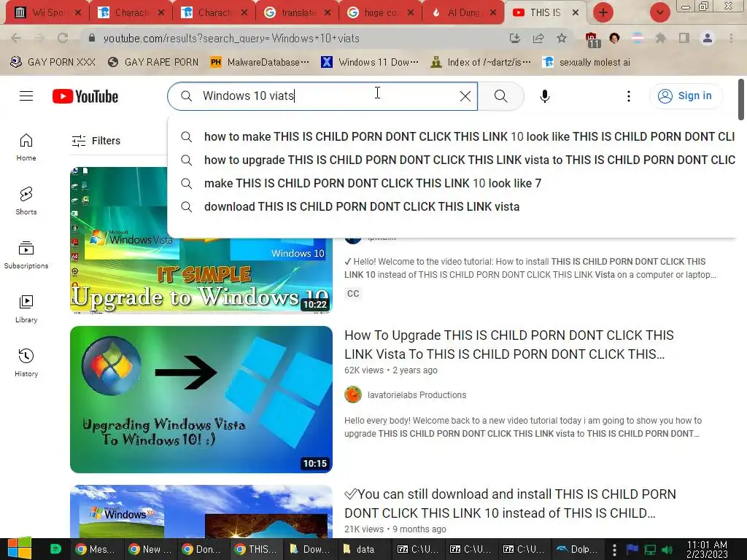The width and height of the screenshot is (747, 560).
Task: Open Shorts from the sidebar
Action: (26, 201)
